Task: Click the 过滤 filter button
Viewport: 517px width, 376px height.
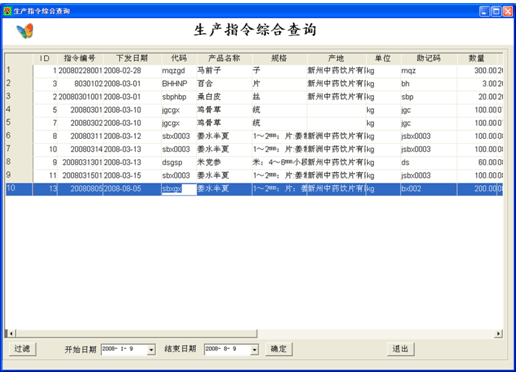Action: pyautogui.click(x=22, y=349)
